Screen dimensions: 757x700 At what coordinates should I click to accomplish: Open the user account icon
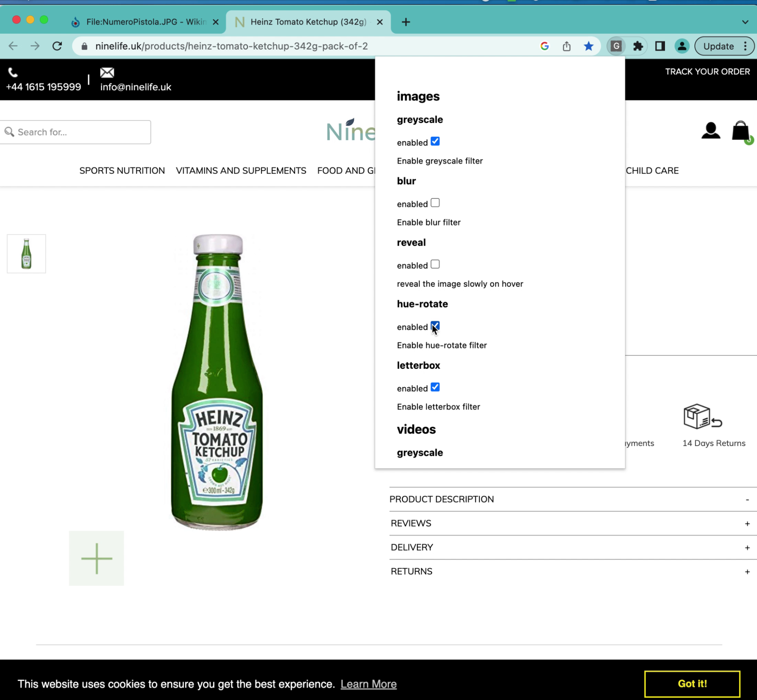click(x=711, y=131)
